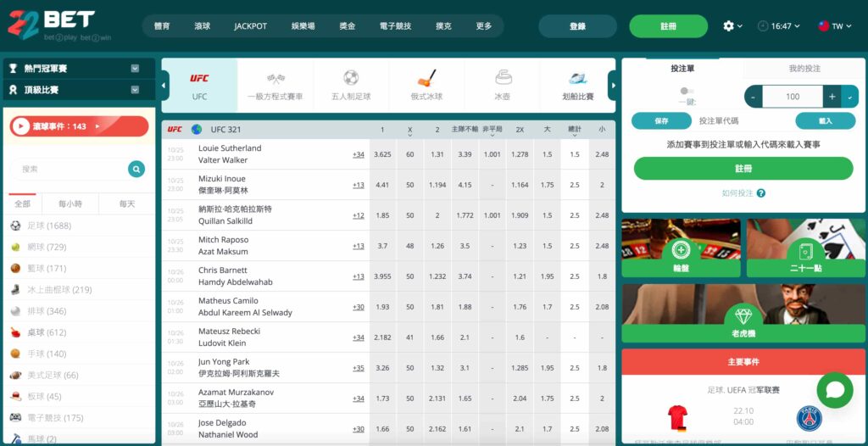The image size is (868, 446).
Task: Open the live chat bubble icon
Action: (x=834, y=390)
